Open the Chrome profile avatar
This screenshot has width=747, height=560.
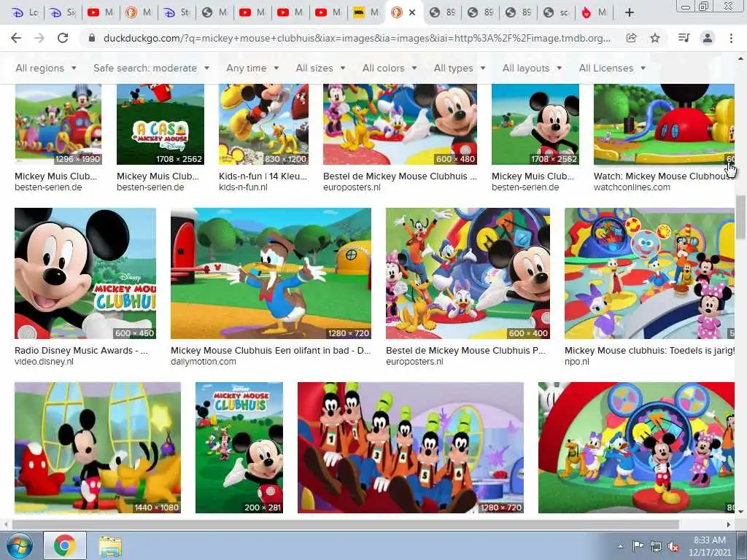tap(708, 38)
